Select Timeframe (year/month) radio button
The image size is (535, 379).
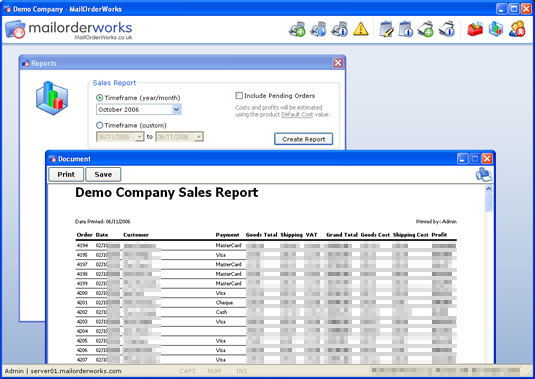(99, 98)
